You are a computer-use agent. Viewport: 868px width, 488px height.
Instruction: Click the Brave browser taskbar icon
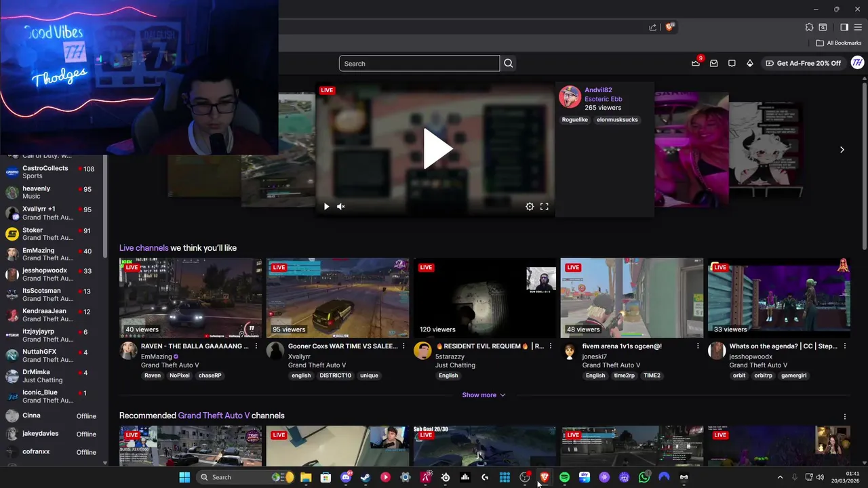point(545,477)
